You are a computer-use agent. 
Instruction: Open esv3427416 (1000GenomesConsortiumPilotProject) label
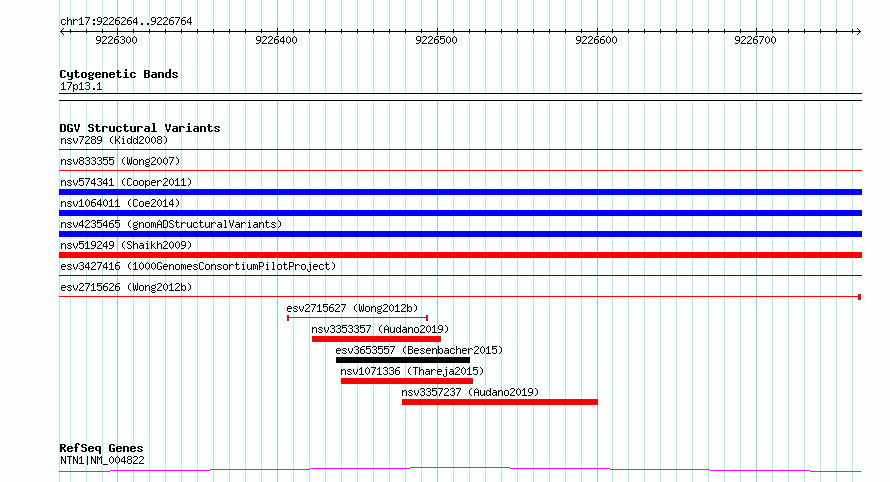click(198, 266)
